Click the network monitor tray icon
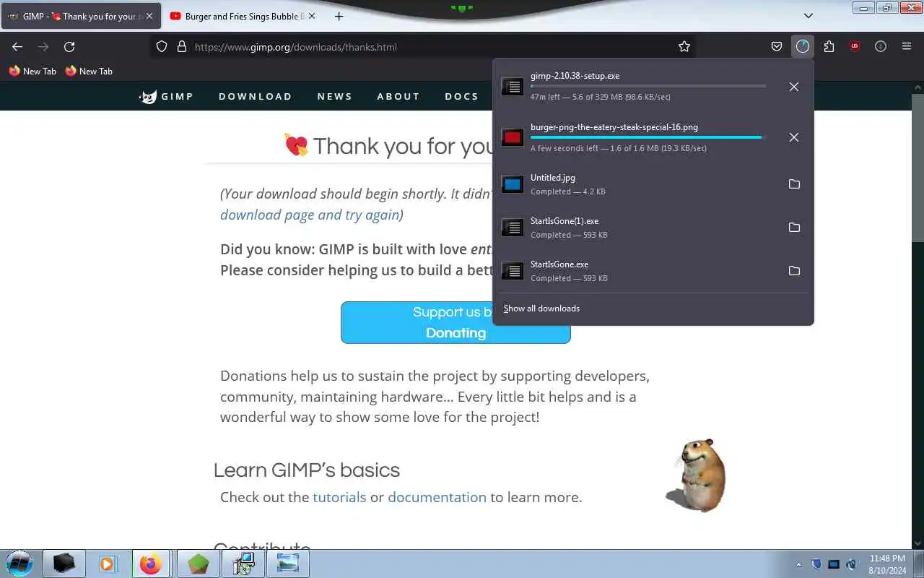 [834, 564]
